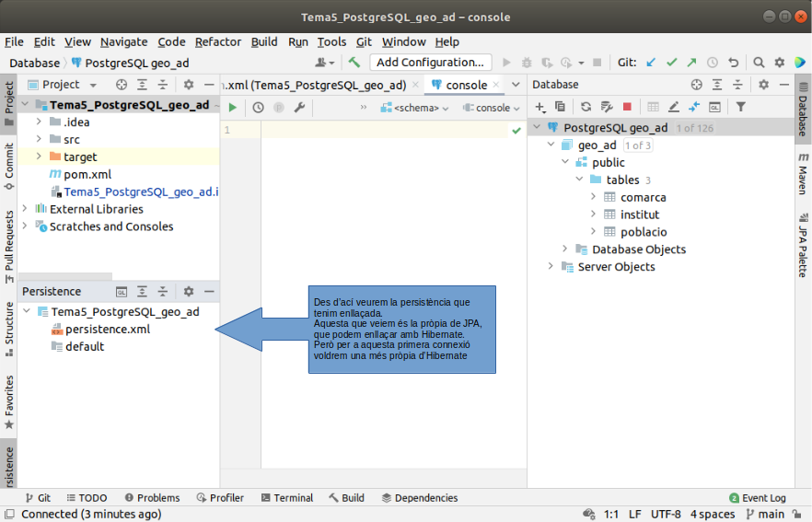Open the Problems tool window
This screenshot has width=812, height=522.
click(152, 498)
